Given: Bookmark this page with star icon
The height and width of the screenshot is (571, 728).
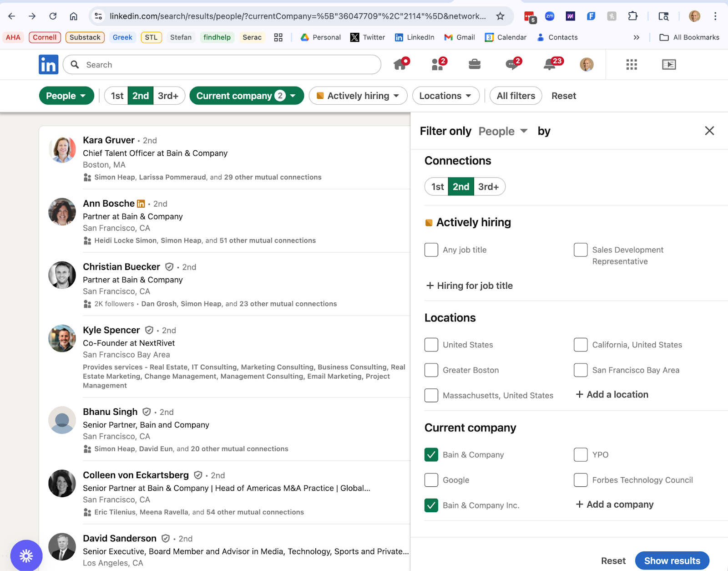Looking at the screenshot, I should click(500, 16).
